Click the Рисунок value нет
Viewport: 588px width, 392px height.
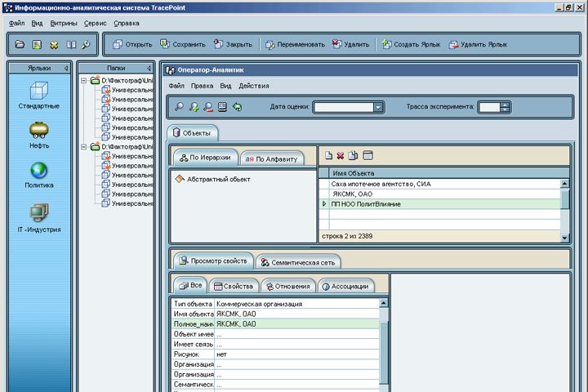(x=296, y=354)
